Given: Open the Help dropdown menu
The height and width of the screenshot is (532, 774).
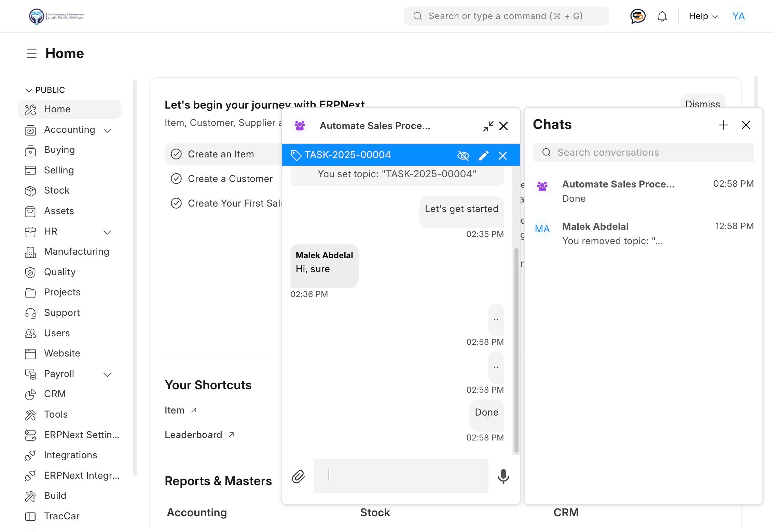Looking at the screenshot, I should tap(703, 16).
